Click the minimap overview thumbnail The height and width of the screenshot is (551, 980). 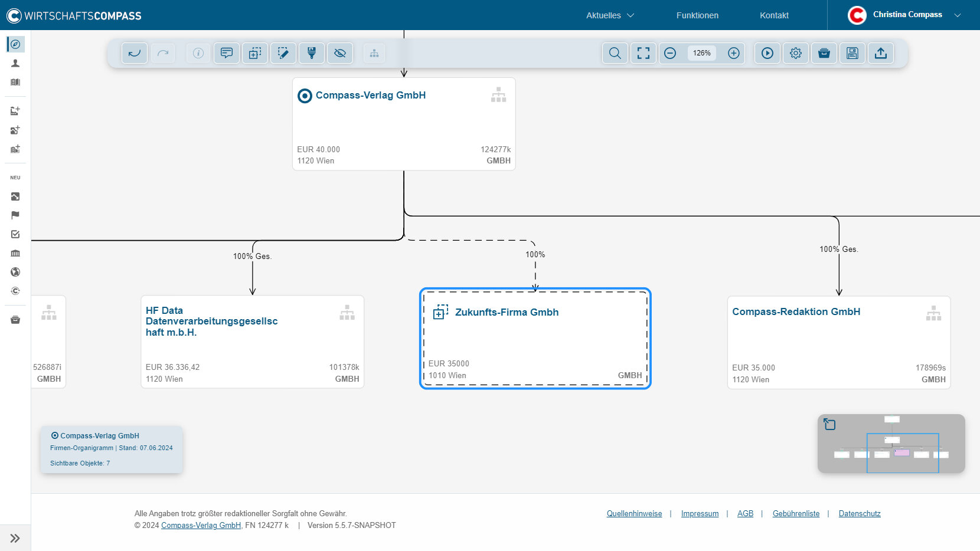point(891,444)
